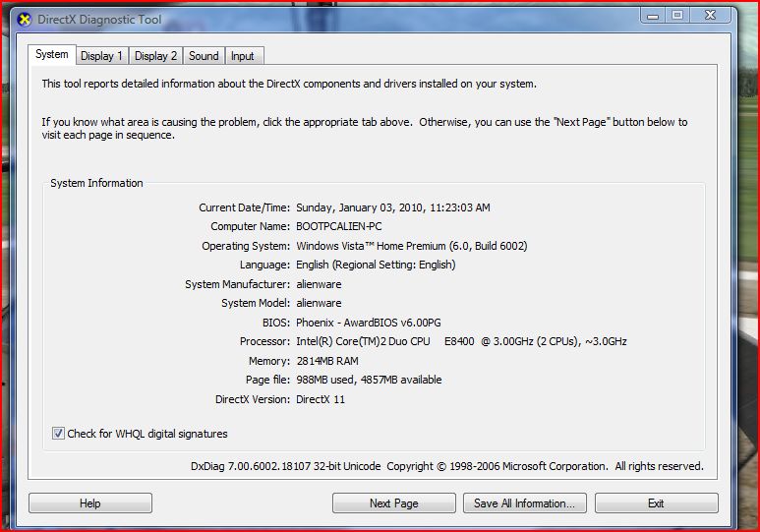Viewport: 760px width, 532px height.
Task: Click the 'Memory:' label
Action: pyautogui.click(x=269, y=361)
